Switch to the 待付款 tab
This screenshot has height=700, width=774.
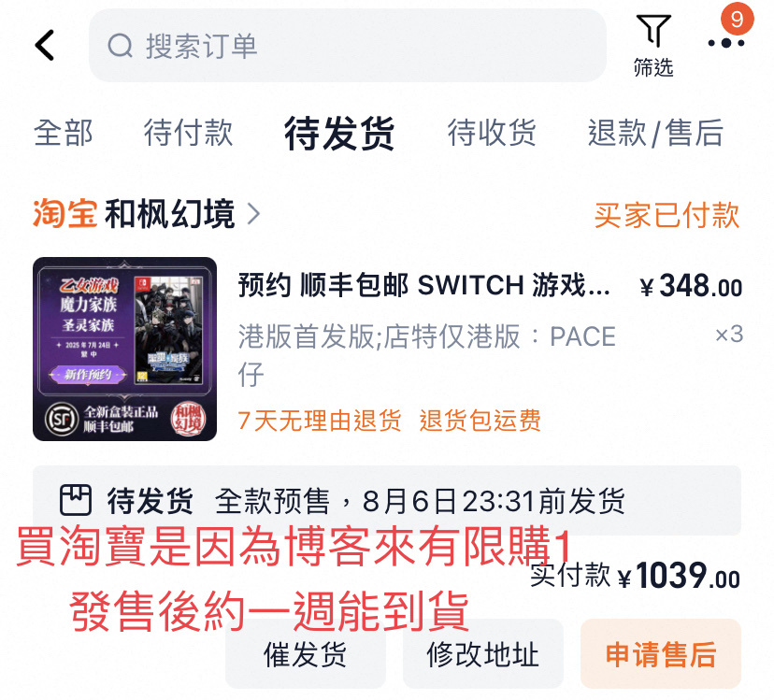point(188,133)
